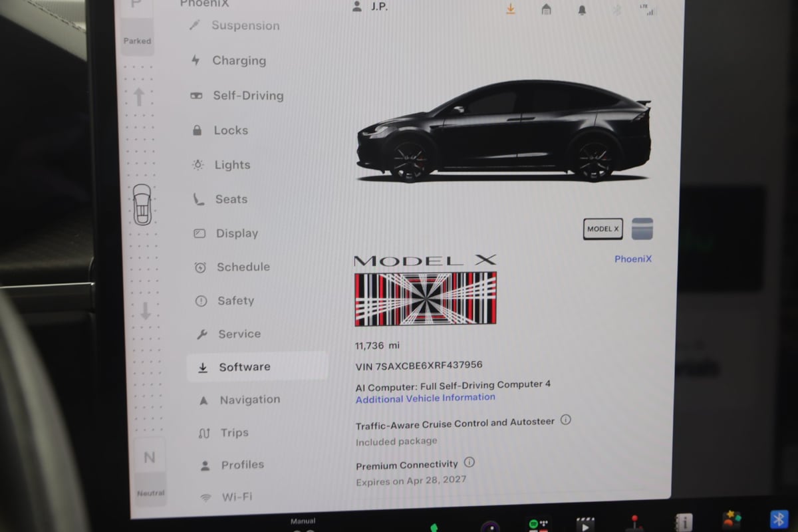Viewport: 798px width, 532px height.
Task: Open the Display settings
Action: click(225, 233)
